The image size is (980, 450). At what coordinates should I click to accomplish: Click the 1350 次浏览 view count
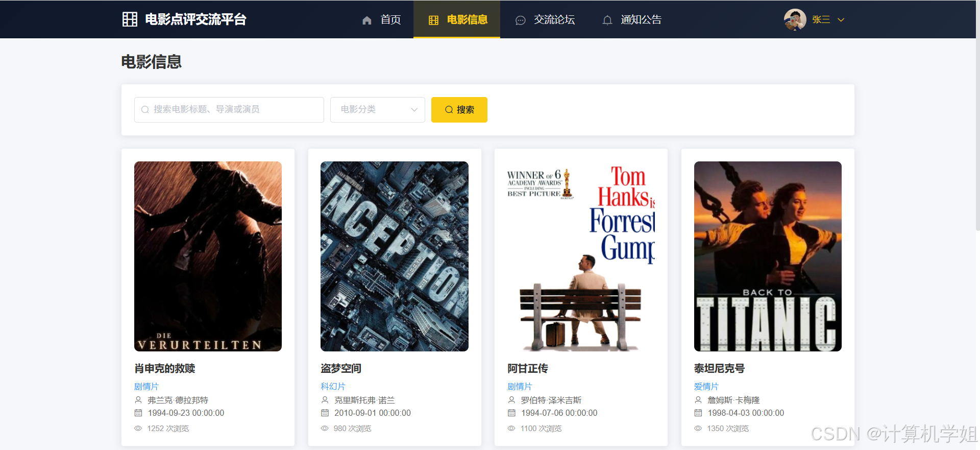click(728, 429)
